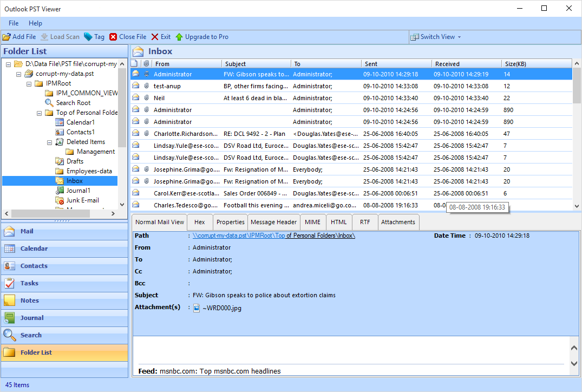Switch to the Attachments tab

(x=398, y=222)
